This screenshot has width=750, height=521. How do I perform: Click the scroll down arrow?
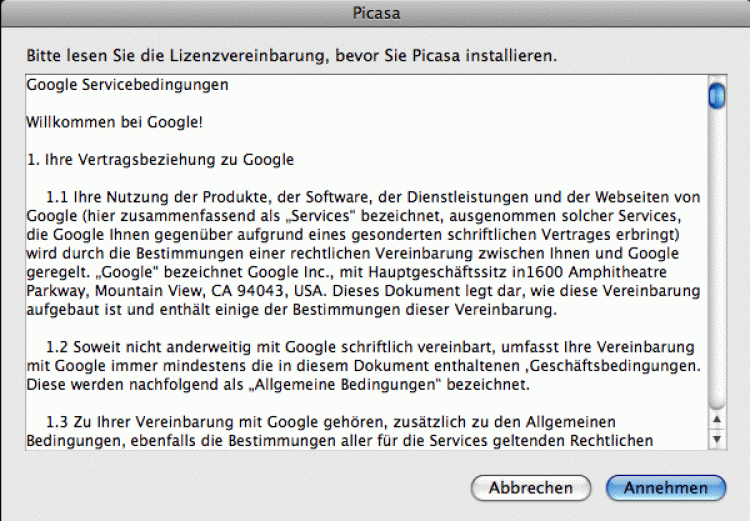[x=715, y=438]
